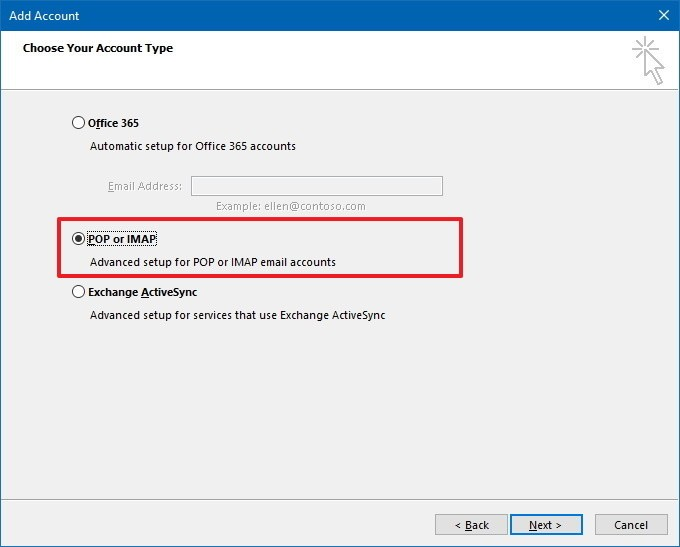The image size is (680, 547).
Task: Click the 'Choose Your Account Type' heading
Action: click(98, 48)
